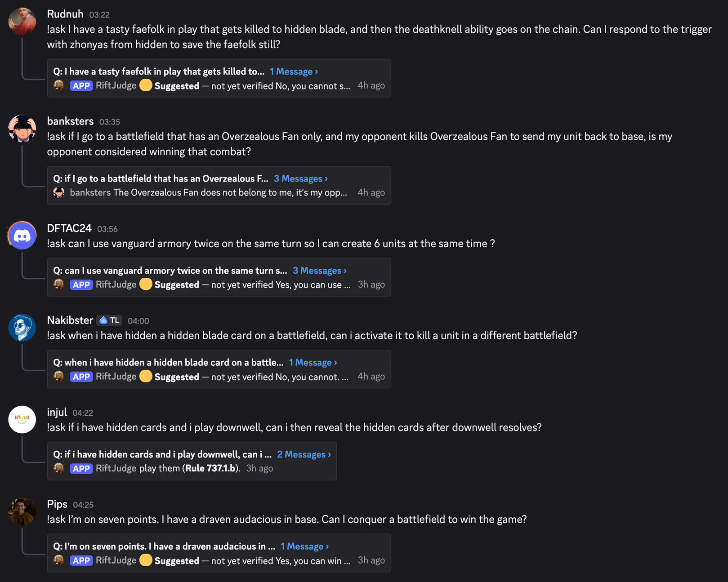Click Nakibster's profile avatar

pos(22,328)
